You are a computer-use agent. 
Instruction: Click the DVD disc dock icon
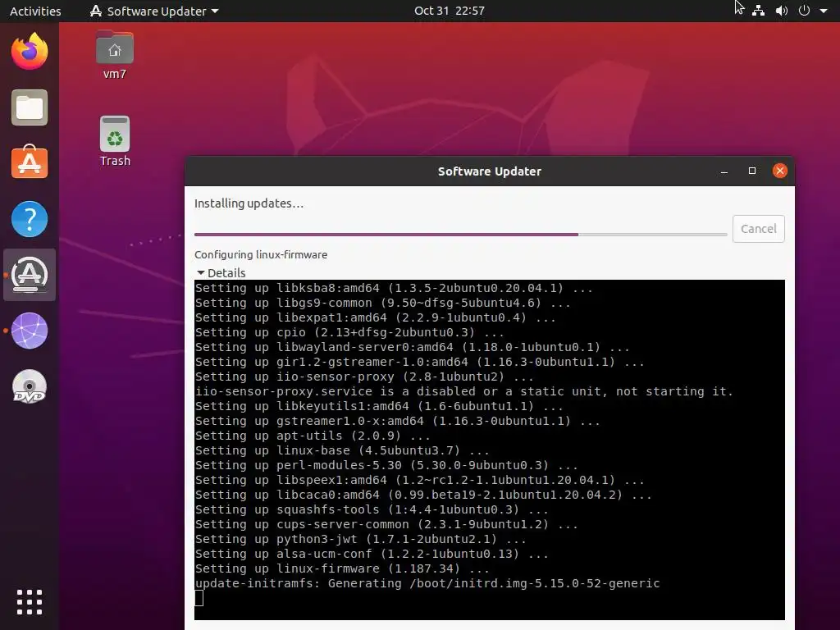pyautogui.click(x=30, y=386)
